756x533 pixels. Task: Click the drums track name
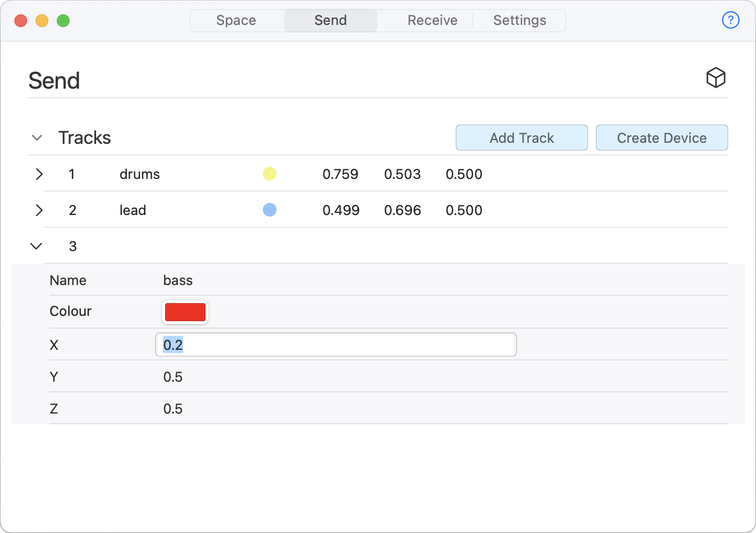(140, 174)
